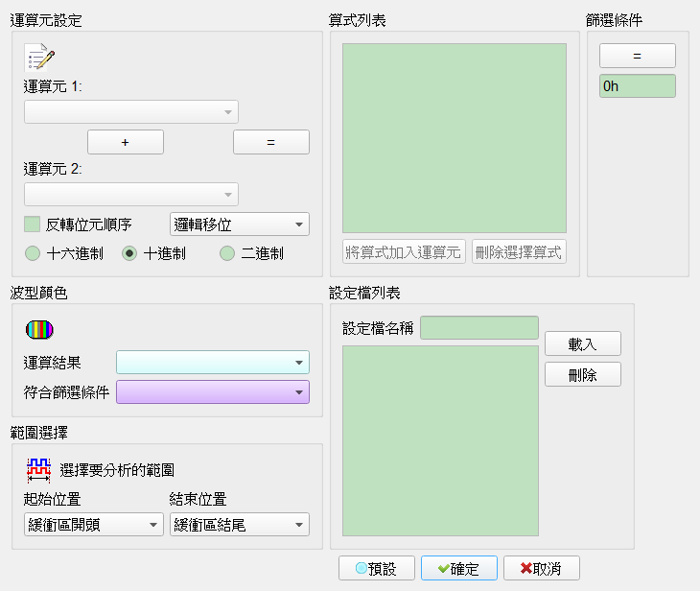Click the 刪除選擇算式 button

pyautogui.click(x=519, y=251)
